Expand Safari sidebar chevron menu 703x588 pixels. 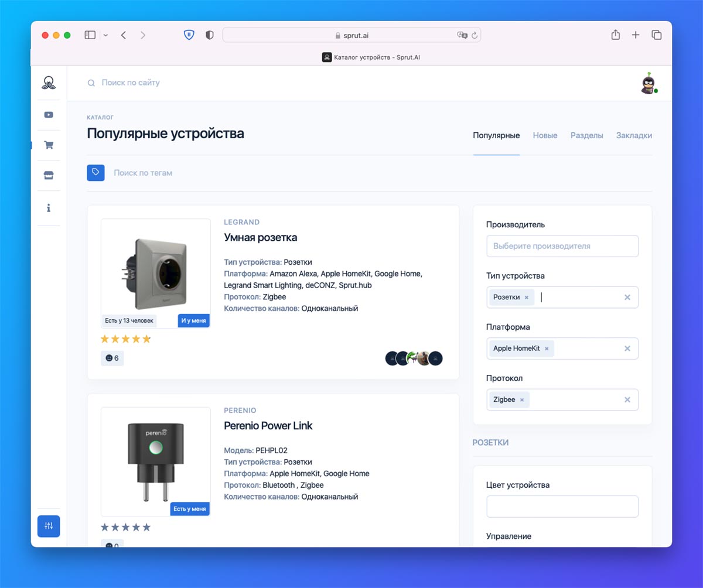[x=105, y=35]
